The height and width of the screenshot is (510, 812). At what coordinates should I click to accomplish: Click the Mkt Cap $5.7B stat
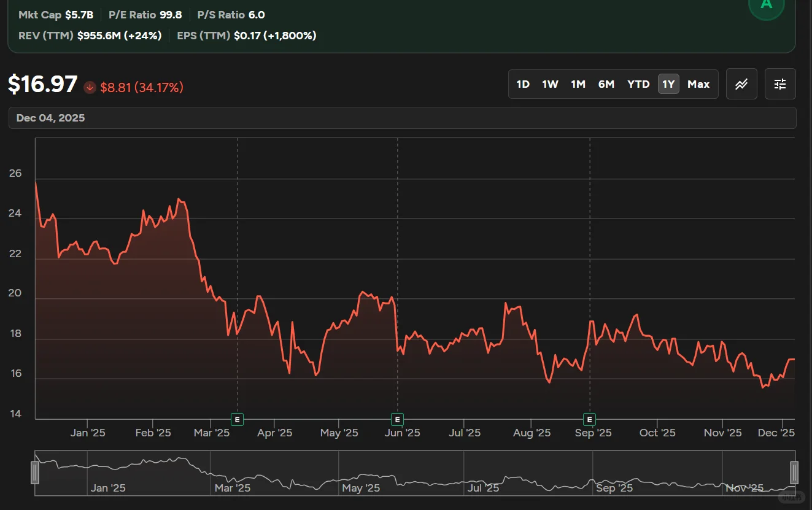pos(55,14)
